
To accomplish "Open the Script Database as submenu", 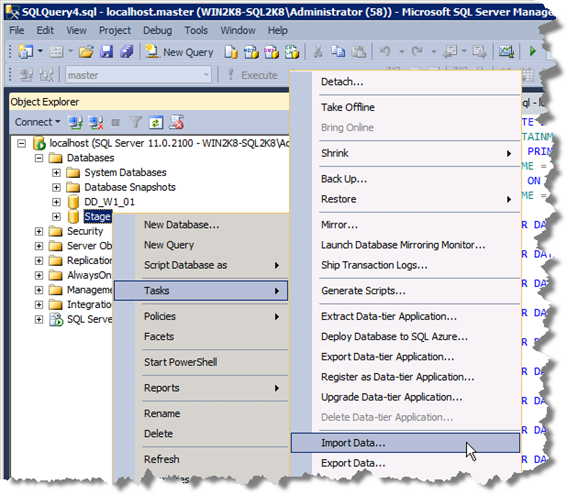I will pyautogui.click(x=201, y=265).
